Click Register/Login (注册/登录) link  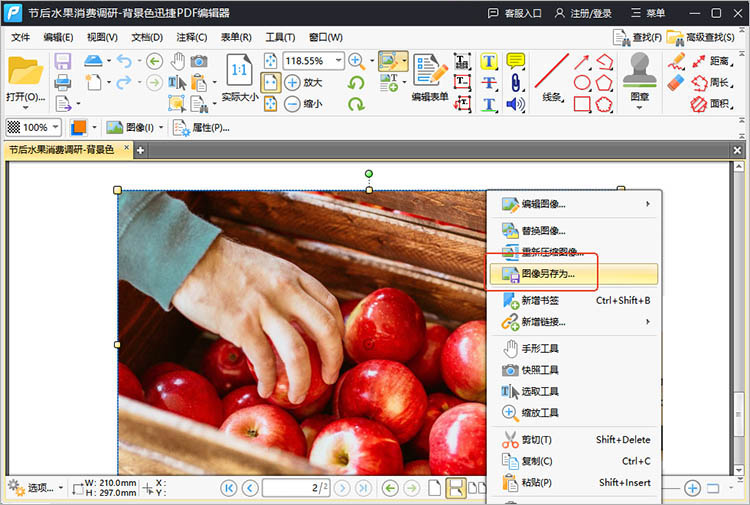pos(583,13)
